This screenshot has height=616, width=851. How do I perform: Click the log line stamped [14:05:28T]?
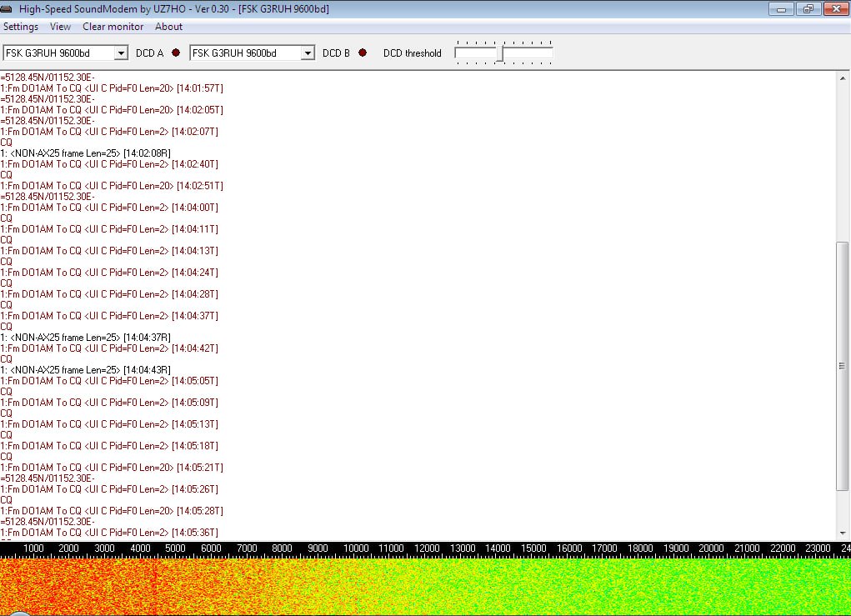point(112,511)
